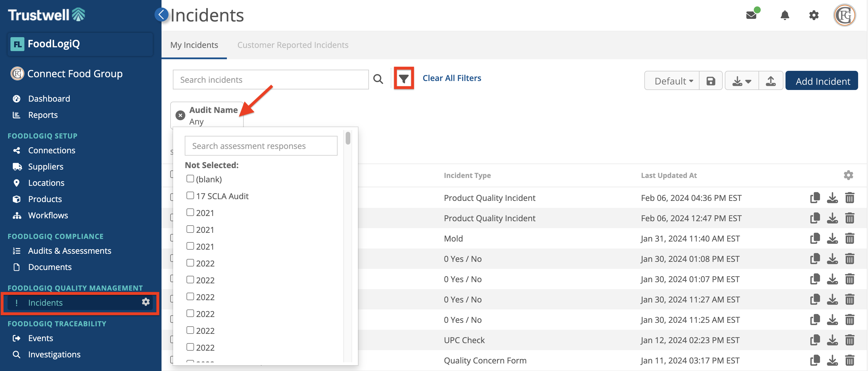Screen dimensions: 868x371
Task: Click the search magnifier icon
Action: pyautogui.click(x=378, y=80)
